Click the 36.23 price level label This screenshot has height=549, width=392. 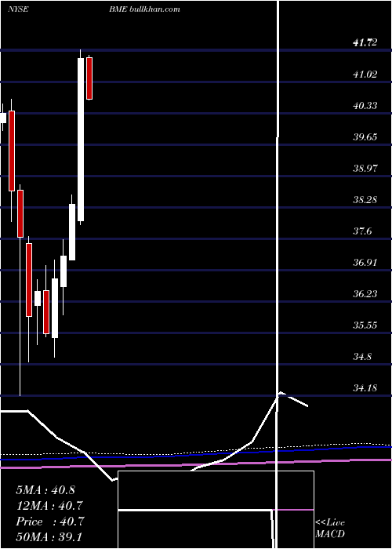pos(365,294)
